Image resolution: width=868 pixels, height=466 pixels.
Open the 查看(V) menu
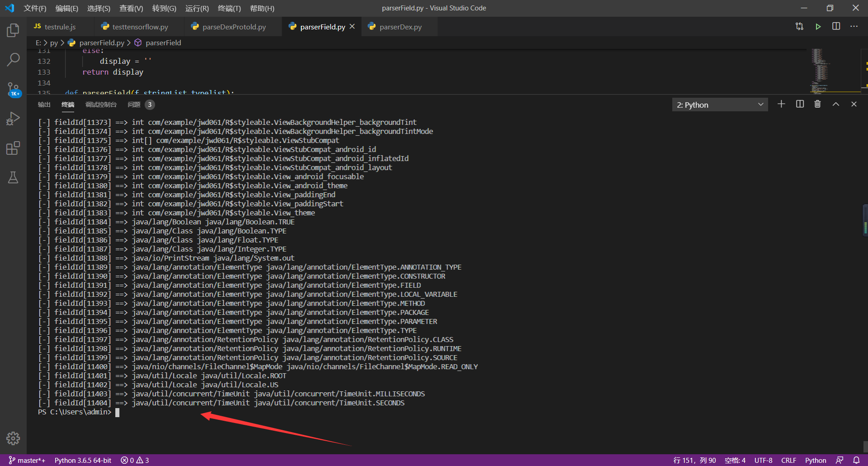click(x=131, y=8)
